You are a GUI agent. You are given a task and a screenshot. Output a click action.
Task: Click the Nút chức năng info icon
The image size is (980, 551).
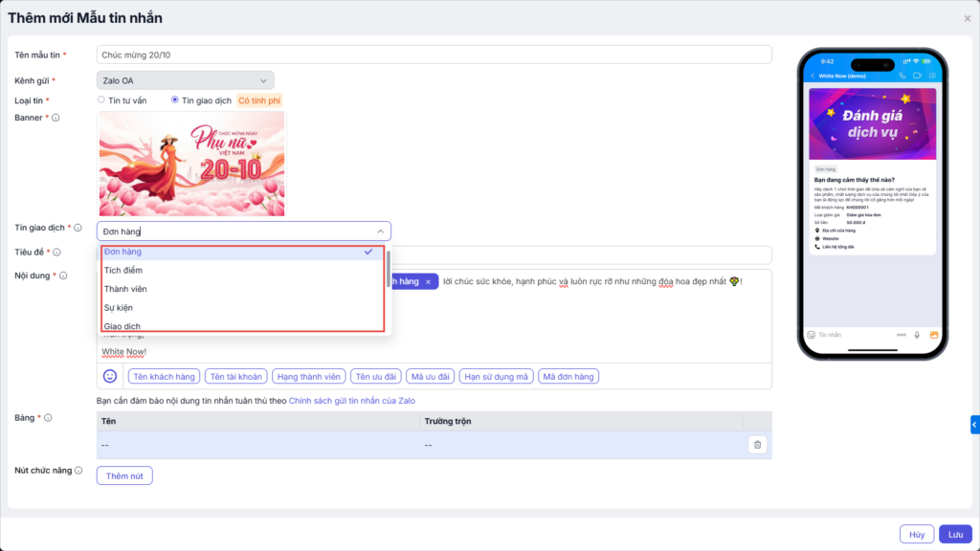78,471
